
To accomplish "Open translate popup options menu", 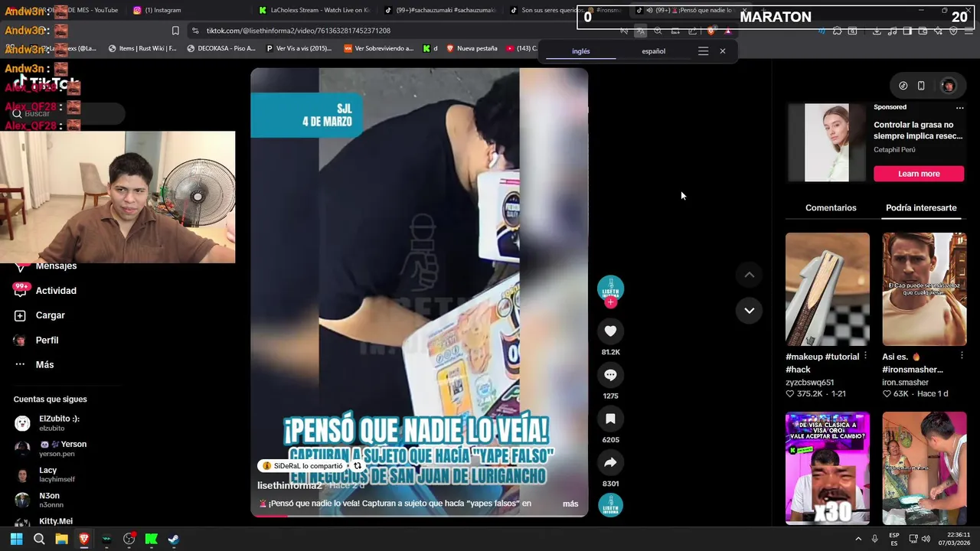I will point(703,51).
